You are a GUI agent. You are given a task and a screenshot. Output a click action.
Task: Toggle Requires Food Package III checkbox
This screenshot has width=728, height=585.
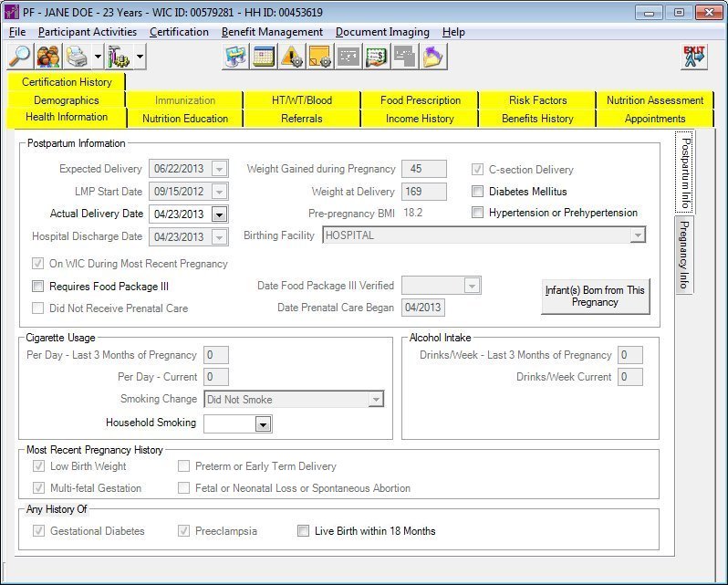coord(37,286)
